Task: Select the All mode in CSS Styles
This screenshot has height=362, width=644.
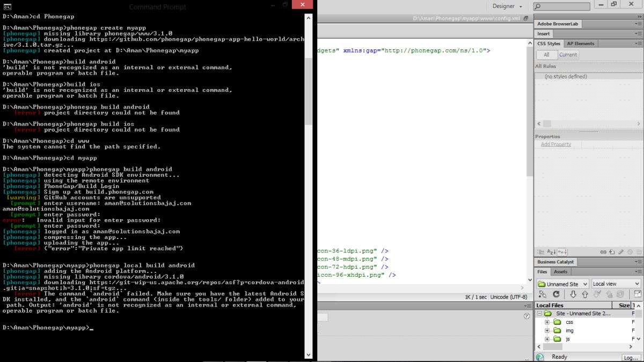Action: (546, 55)
